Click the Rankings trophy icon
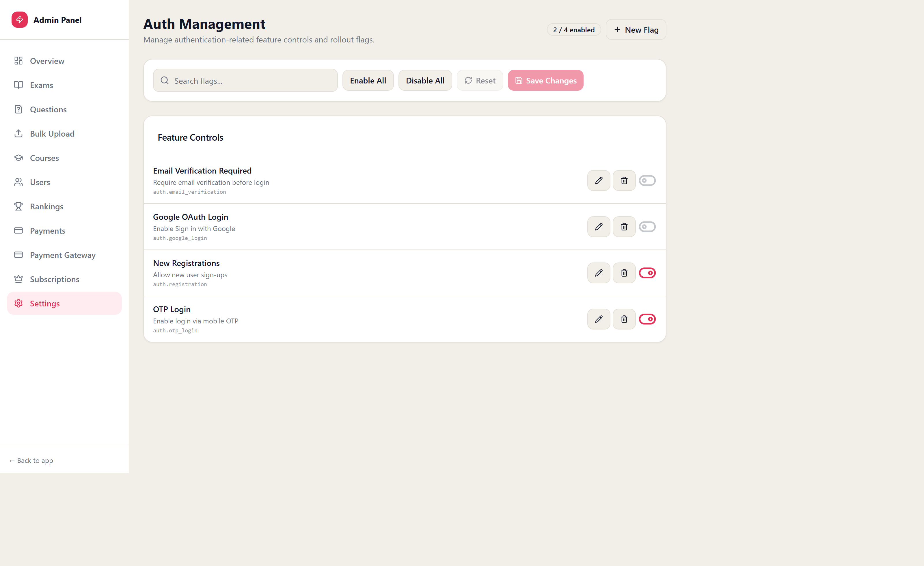 [18, 206]
